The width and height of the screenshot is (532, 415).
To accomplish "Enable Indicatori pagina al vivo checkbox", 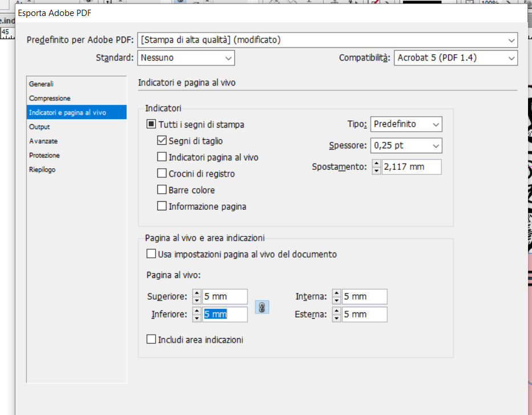I will point(162,156).
